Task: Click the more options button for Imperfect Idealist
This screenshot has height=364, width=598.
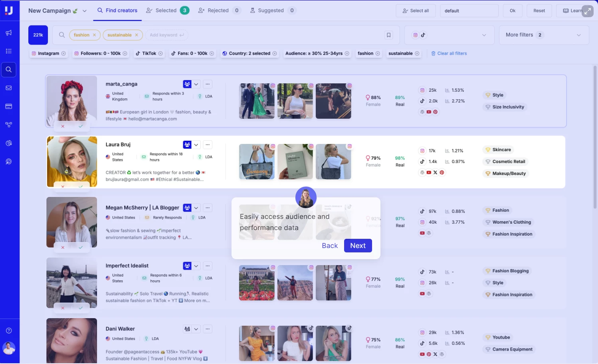Action: [208, 266]
